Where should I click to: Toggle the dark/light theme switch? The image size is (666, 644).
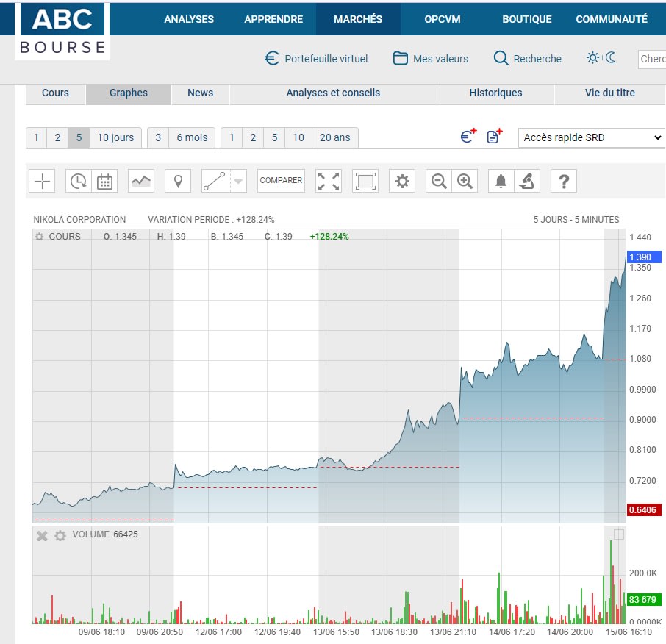click(601, 58)
